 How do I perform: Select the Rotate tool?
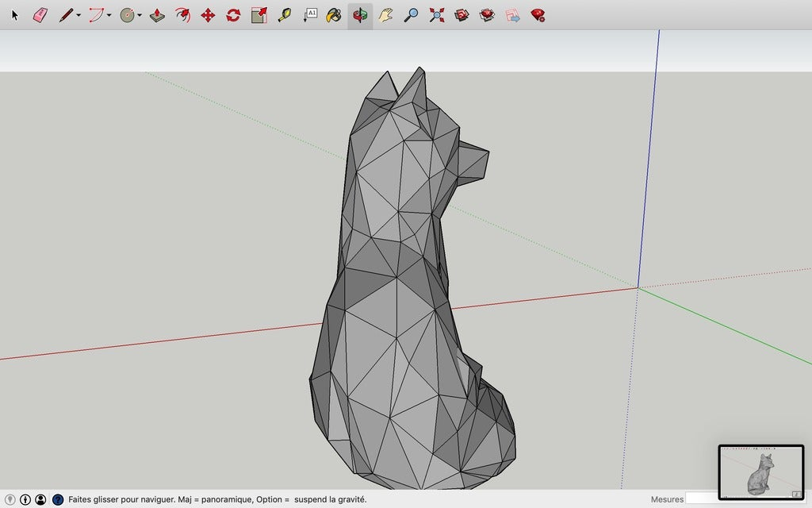coord(232,14)
